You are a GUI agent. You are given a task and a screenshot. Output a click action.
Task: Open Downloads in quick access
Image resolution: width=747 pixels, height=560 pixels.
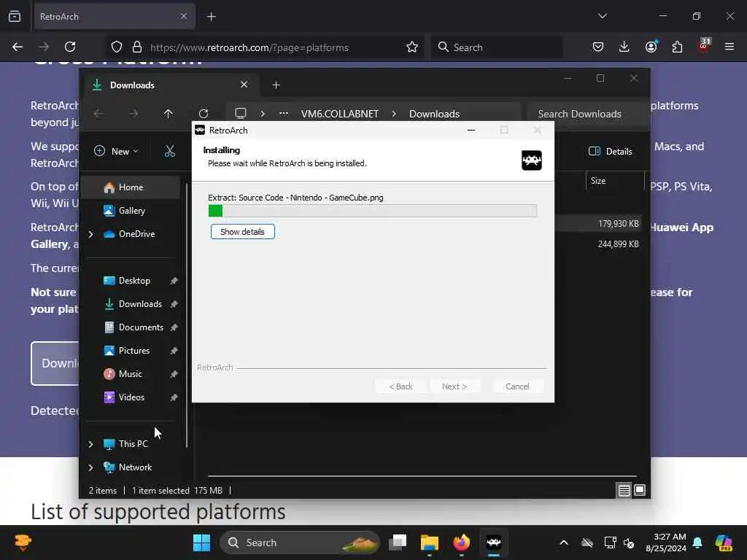140,304
